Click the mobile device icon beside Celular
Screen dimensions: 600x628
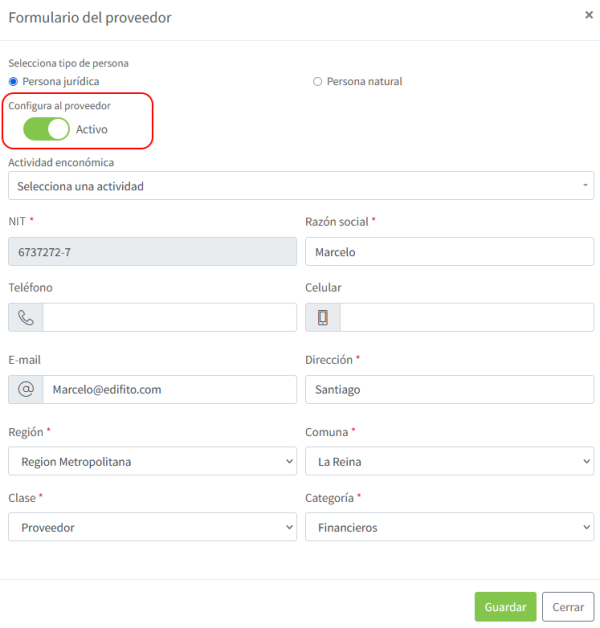[323, 318]
